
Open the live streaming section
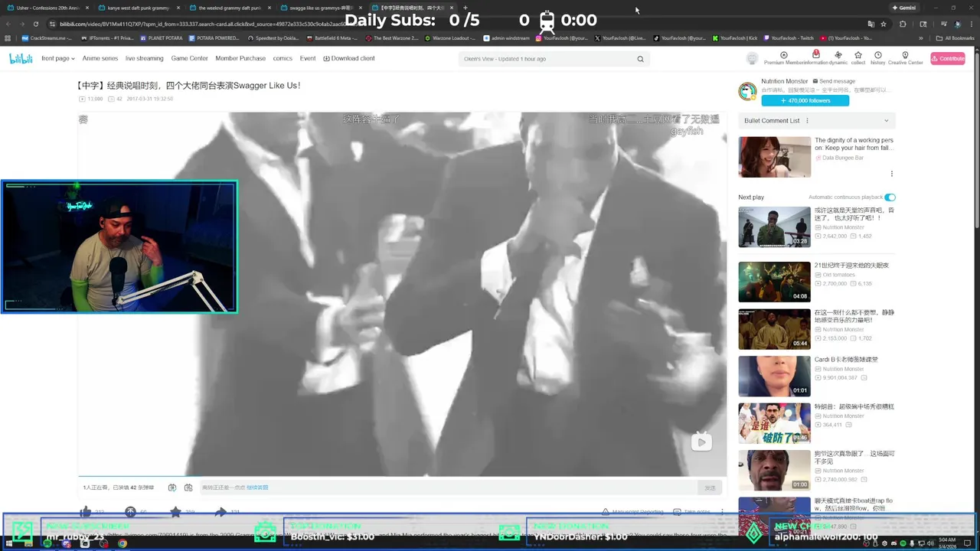coord(145,58)
